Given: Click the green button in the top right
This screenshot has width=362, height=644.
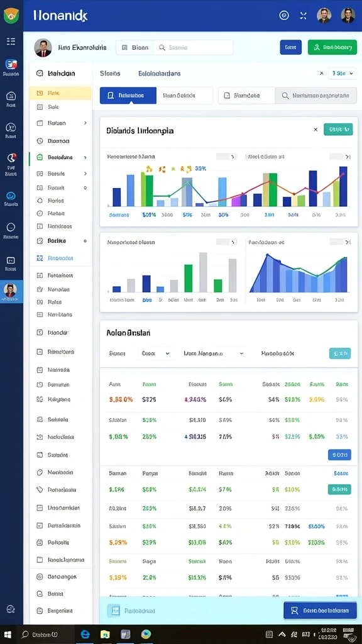Looking at the screenshot, I should (332, 47).
